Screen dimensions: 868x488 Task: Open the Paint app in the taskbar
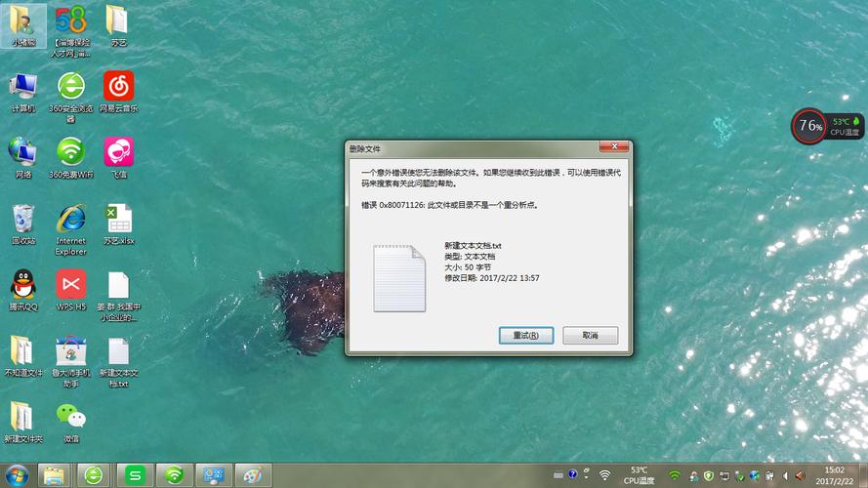coord(252,475)
